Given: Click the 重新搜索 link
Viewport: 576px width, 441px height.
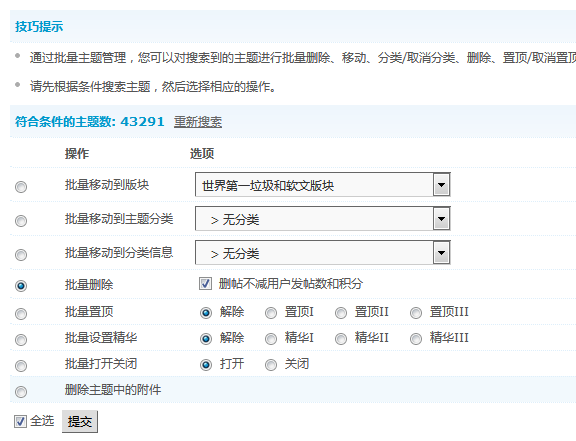Looking at the screenshot, I should coord(198,122).
